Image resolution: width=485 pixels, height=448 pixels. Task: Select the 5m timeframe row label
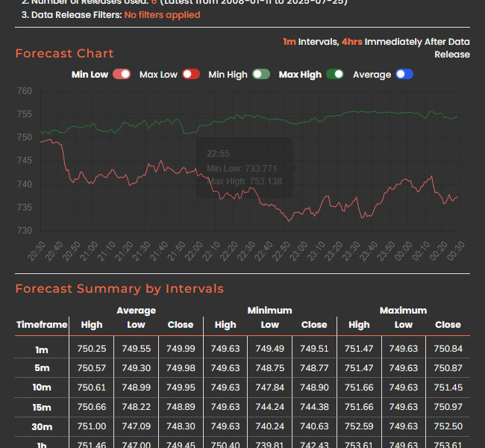pos(42,368)
